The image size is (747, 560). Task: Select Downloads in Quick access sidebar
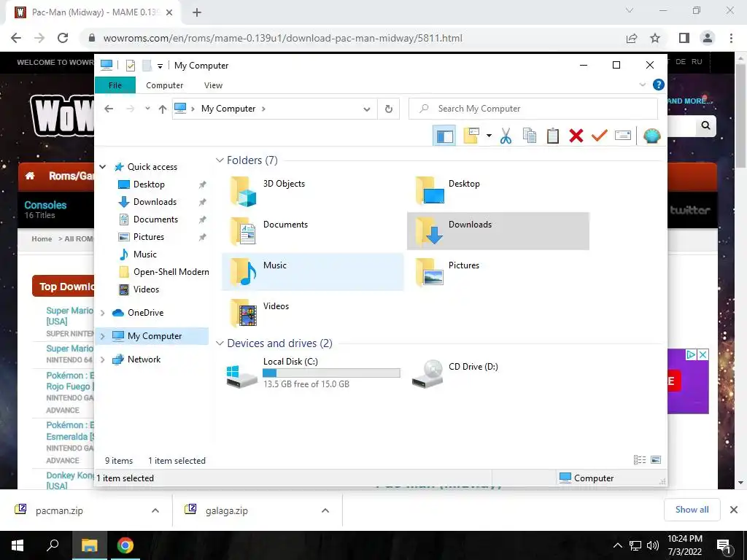[155, 202]
